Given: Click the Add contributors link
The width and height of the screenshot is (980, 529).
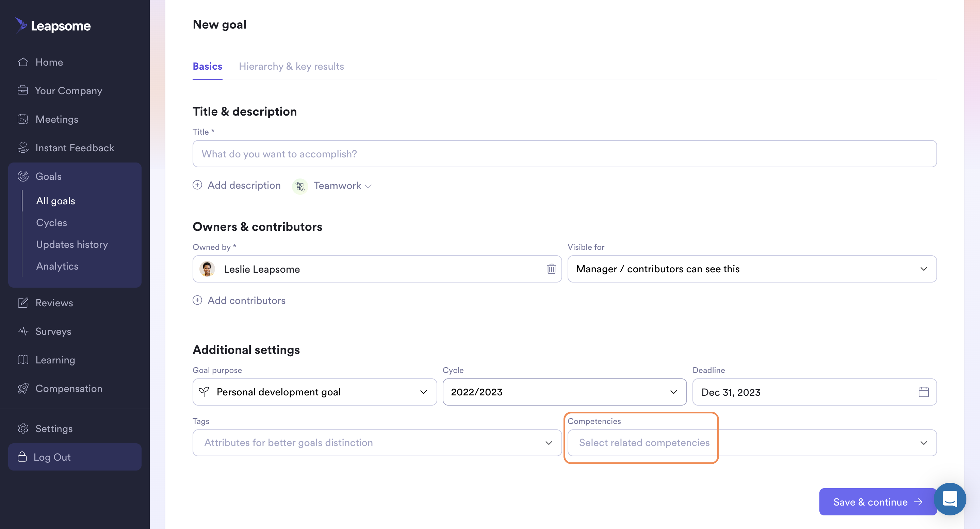Looking at the screenshot, I should coord(246,300).
